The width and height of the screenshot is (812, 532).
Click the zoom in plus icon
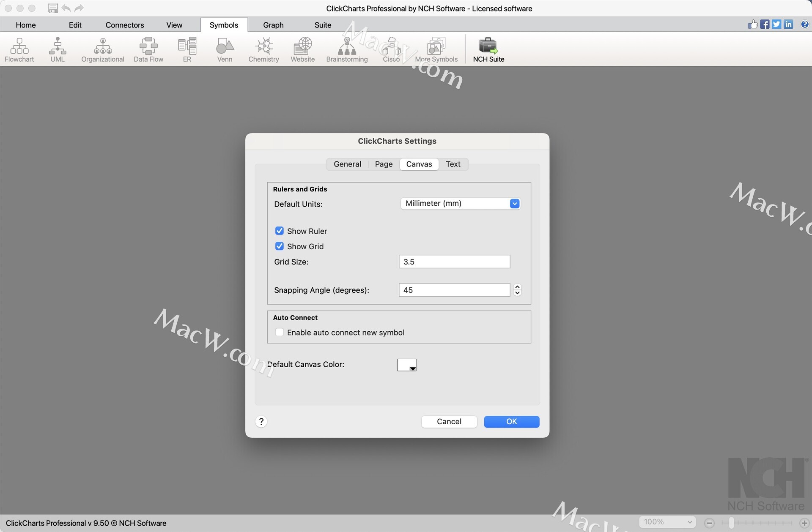[805, 523]
